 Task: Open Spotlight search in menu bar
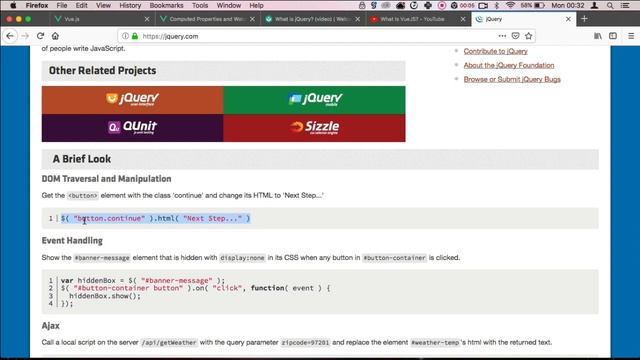(610, 5)
